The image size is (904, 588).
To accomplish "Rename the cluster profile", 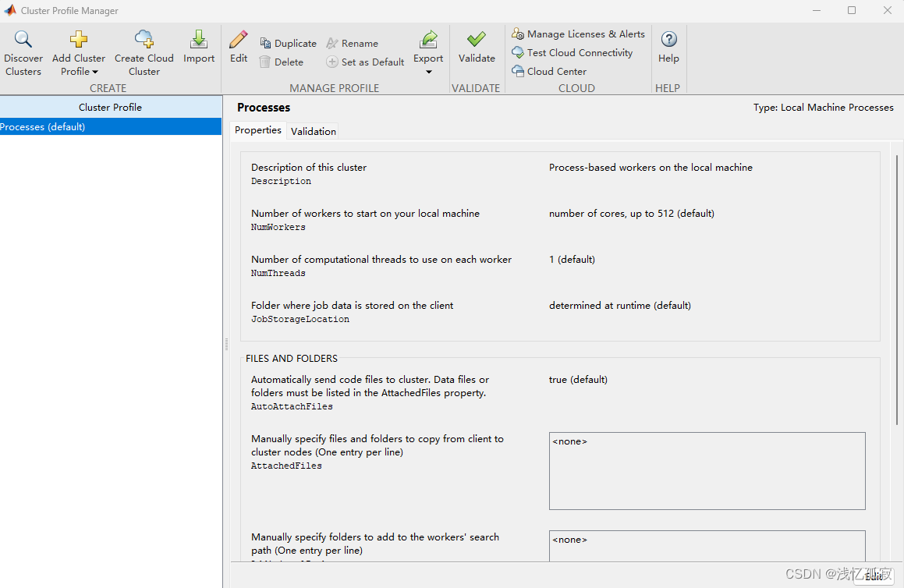I will (x=353, y=43).
